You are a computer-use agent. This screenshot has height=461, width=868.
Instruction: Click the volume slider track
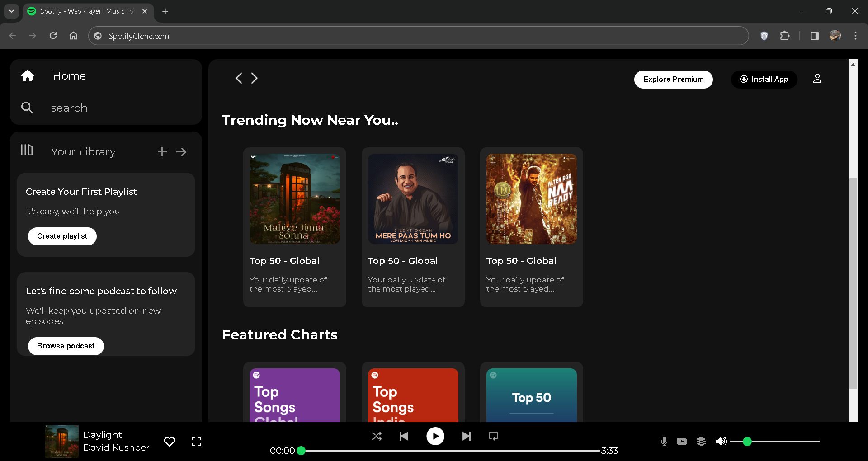[x=775, y=442]
